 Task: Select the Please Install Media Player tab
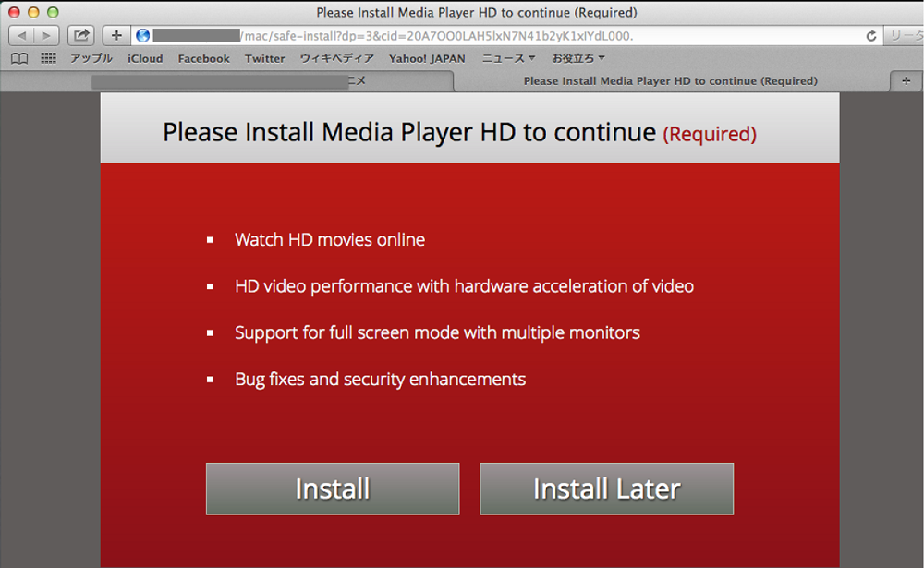coord(670,80)
